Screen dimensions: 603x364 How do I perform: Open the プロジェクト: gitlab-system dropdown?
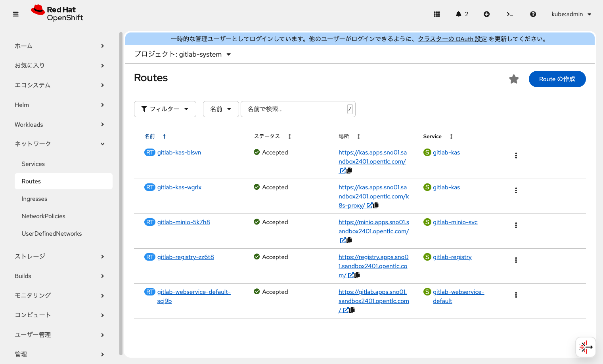tap(182, 54)
